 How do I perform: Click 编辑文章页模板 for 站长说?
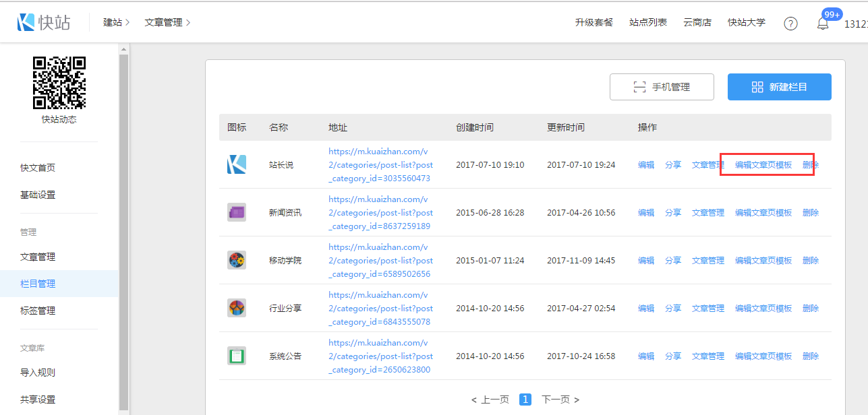pyautogui.click(x=763, y=164)
